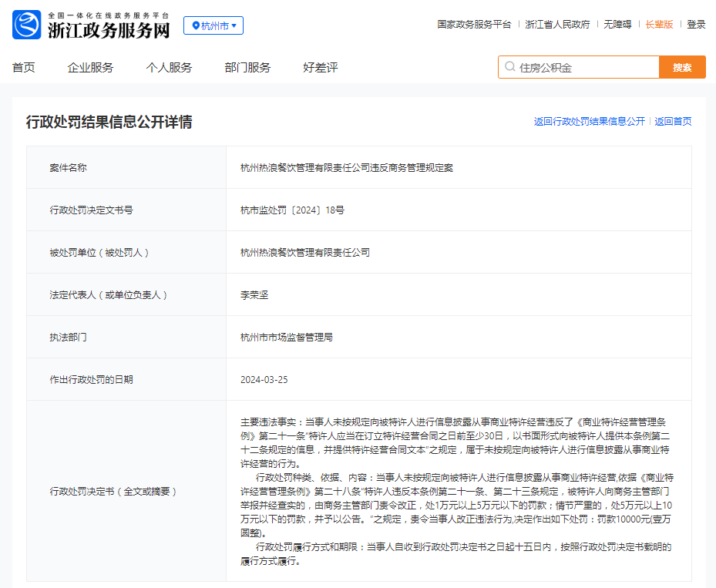The image size is (716, 588).
Task: Open the 部门服务 menu
Action: [248, 68]
